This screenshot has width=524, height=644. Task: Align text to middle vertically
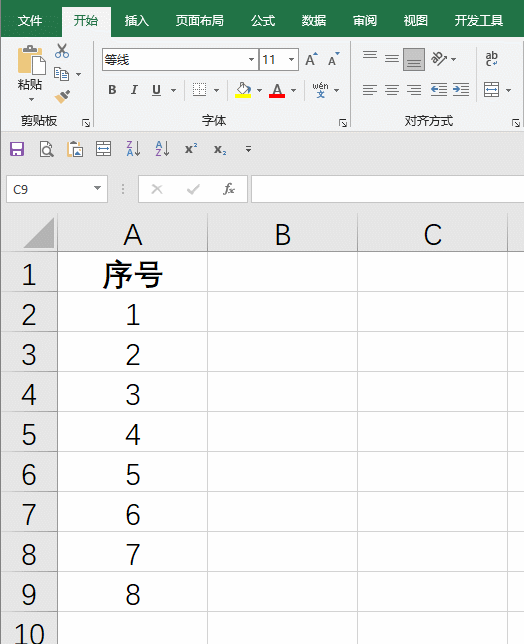click(392, 59)
